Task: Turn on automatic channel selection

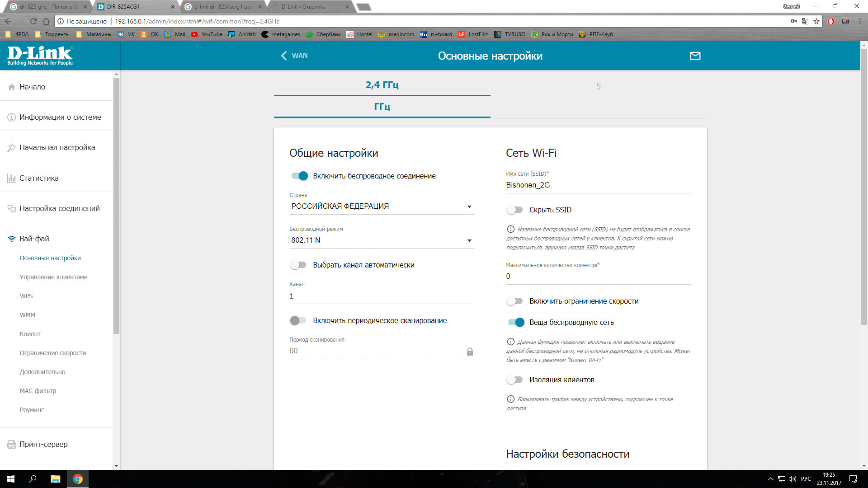Action: tap(298, 265)
